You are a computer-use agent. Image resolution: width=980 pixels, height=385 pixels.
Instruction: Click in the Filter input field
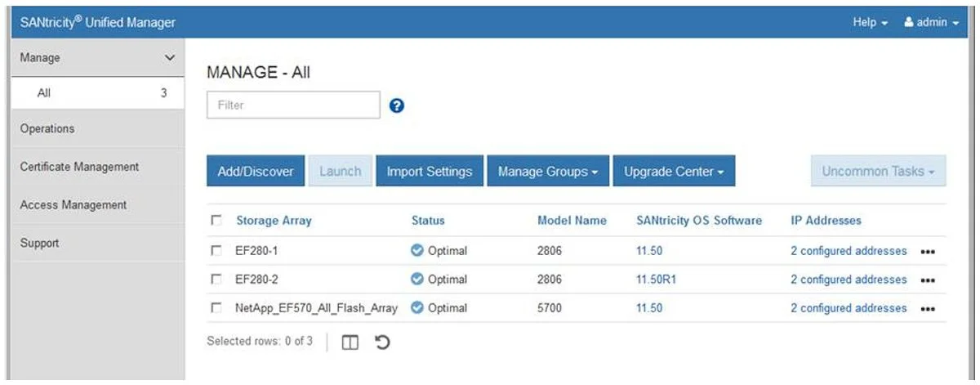[294, 105]
